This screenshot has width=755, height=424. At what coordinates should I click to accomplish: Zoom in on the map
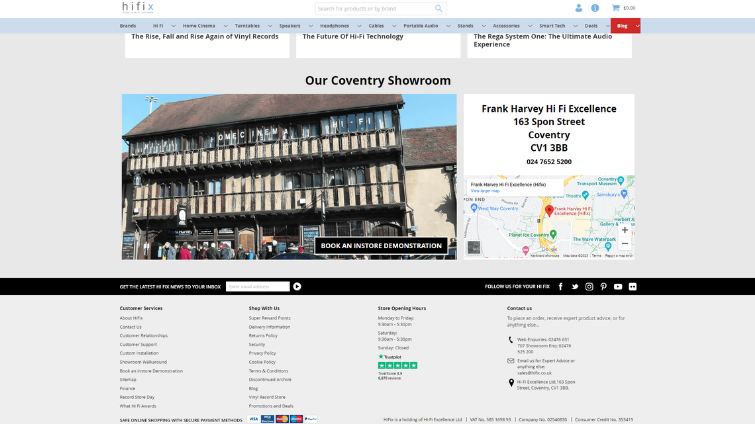click(x=625, y=230)
